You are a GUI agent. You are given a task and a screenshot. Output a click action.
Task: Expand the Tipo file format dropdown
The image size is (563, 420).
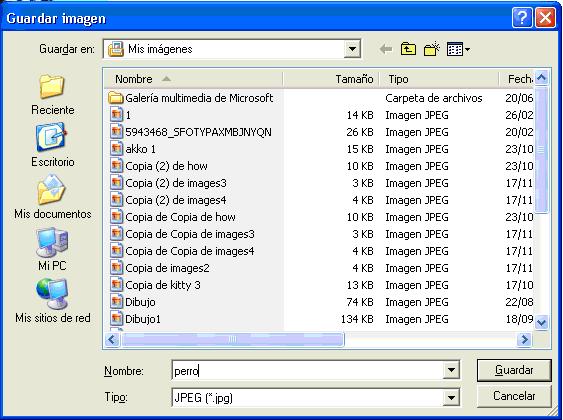pyautogui.click(x=451, y=397)
